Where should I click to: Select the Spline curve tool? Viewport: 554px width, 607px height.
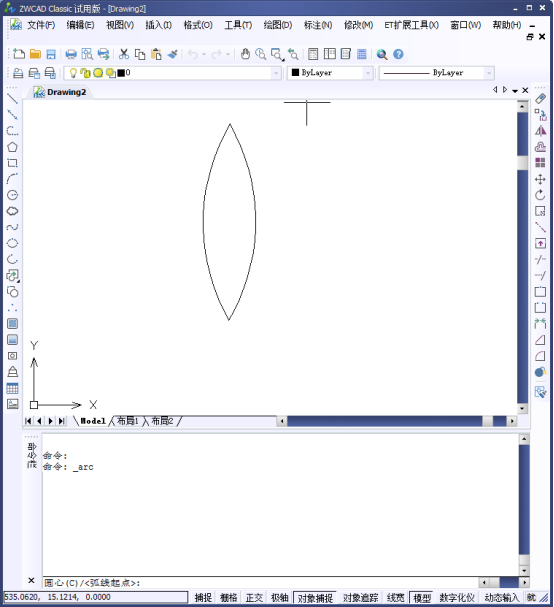12,227
